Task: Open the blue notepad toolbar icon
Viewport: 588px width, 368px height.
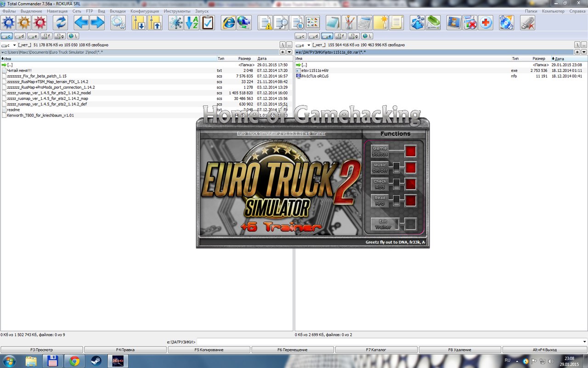Action: point(334,23)
